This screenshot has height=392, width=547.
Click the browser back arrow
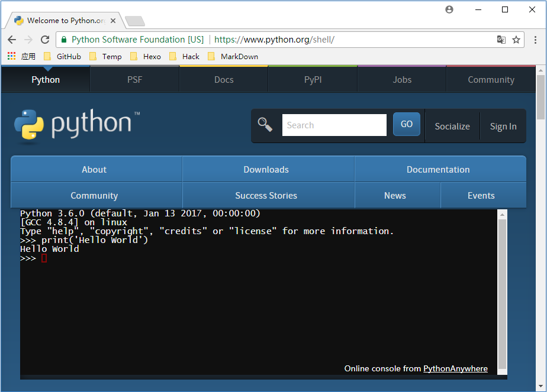tap(12, 40)
